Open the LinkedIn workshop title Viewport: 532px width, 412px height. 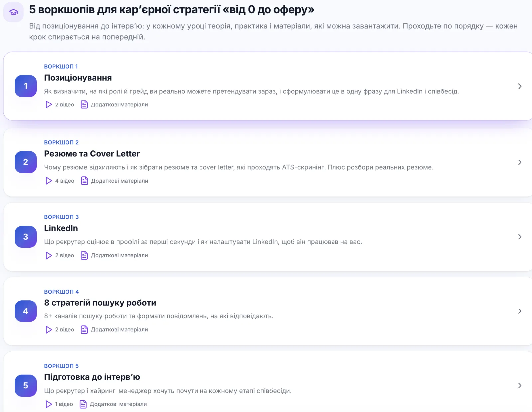coord(61,228)
